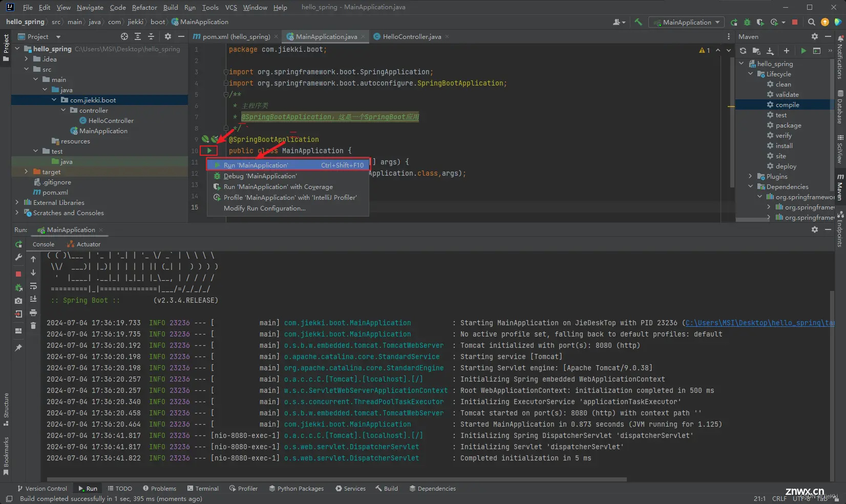Click the wrench icon in Run panel

[18, 257]
